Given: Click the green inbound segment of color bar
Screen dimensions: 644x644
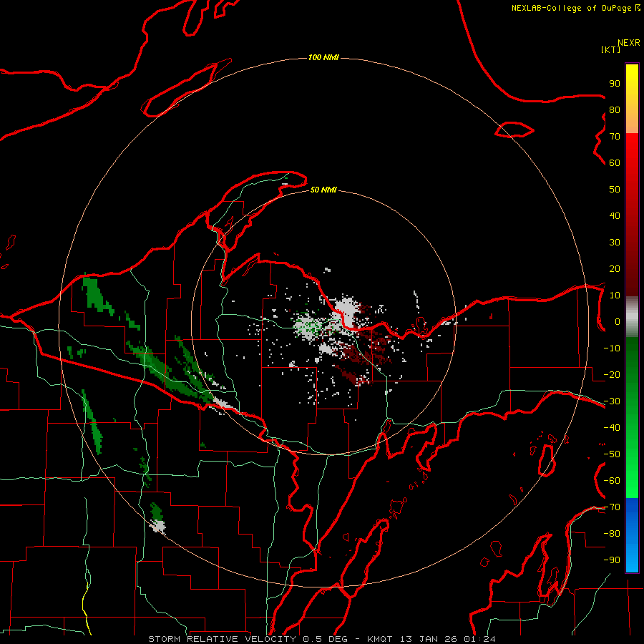Looking at the screenshot, I should (x=632, y=418).
